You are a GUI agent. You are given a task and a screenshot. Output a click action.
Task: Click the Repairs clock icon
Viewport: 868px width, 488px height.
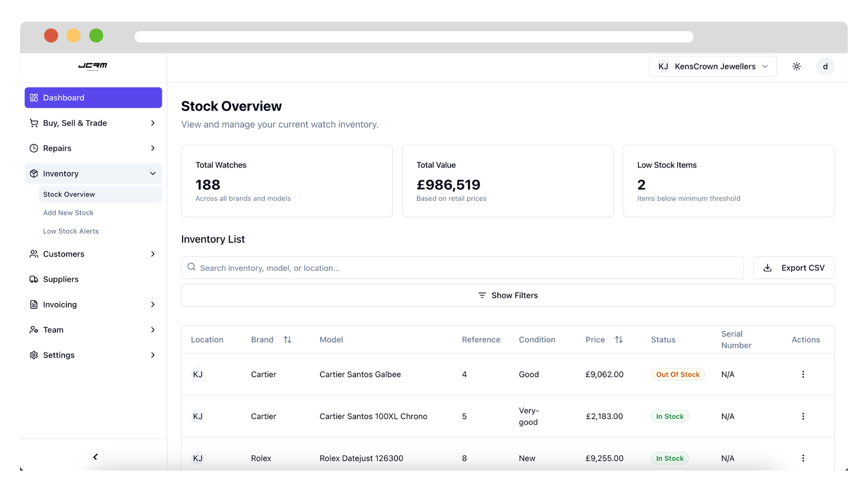tap(33, 148)
